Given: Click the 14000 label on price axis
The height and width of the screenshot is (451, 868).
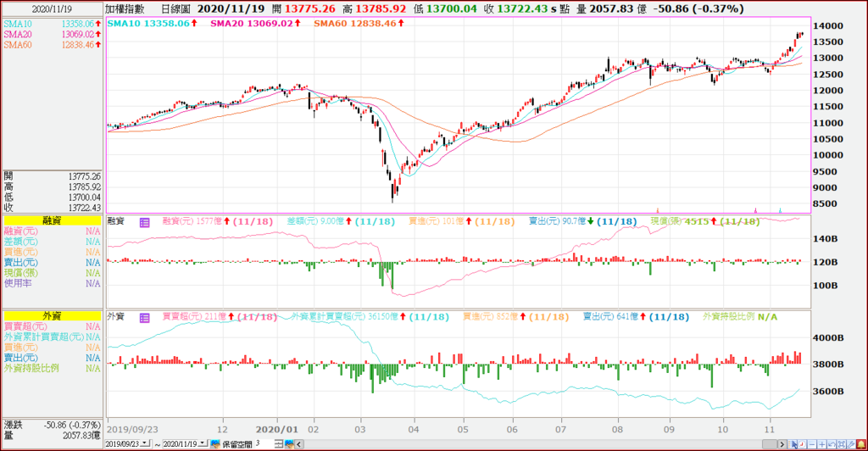Looking at the screenshot, I should tap(827, 26).
